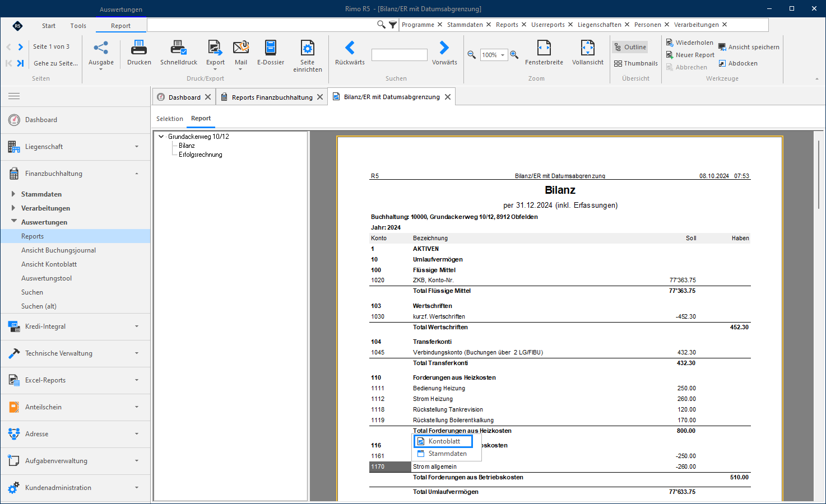Image resolution: width=826 pixels, height=504 pixels.
Task: Switch to Dashboard document tab
Action: [x=184, y=97]
